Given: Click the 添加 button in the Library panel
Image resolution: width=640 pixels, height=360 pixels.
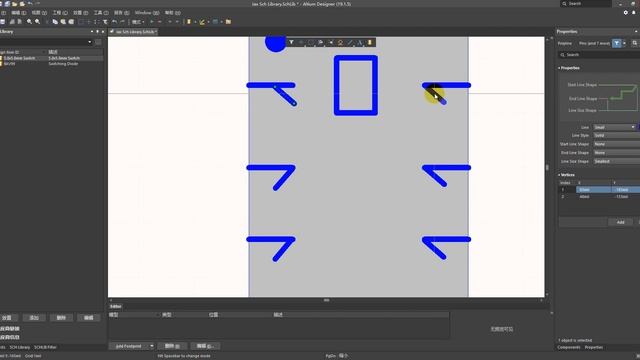Looking at the screenshot, I should click(x=34, y=318).
